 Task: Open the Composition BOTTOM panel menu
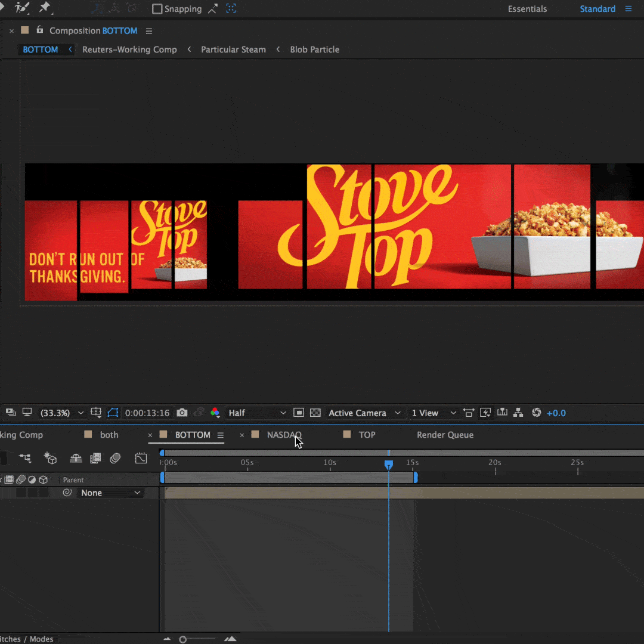click(x=149, y=31)
